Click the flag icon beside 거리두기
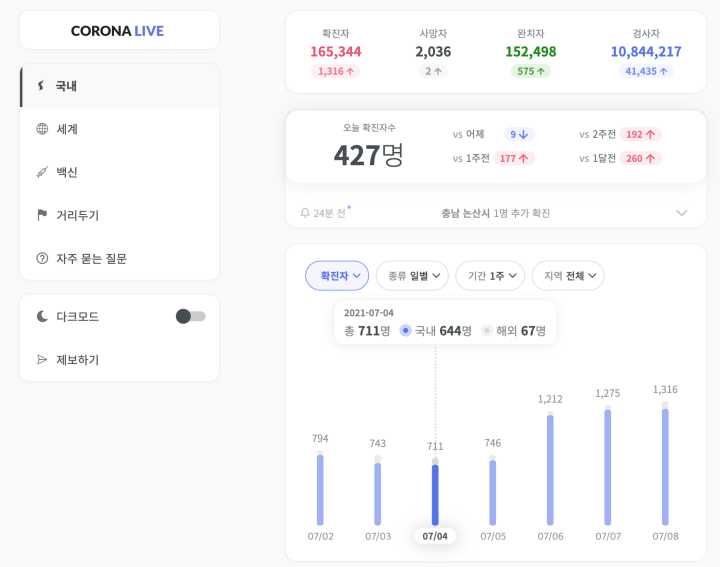720x567 pixels. 42,215
